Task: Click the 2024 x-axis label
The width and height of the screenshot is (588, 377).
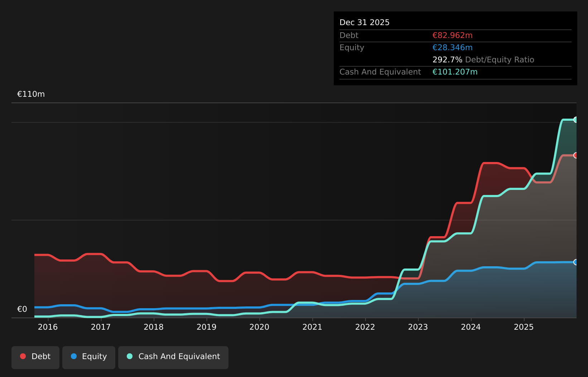Action: tap(471, 327)
